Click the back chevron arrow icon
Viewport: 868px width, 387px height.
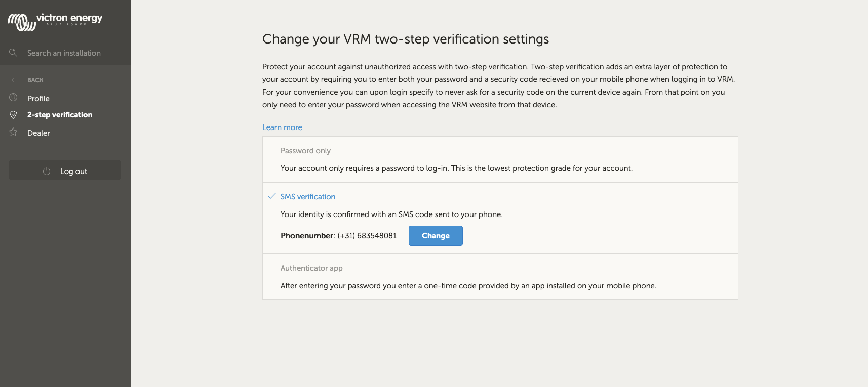(13, 80)
